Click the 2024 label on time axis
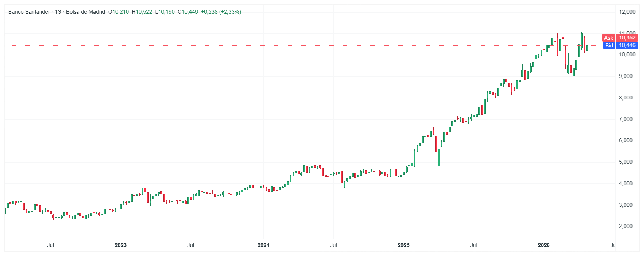Screen dimensions: 644x256 [263, 245]
